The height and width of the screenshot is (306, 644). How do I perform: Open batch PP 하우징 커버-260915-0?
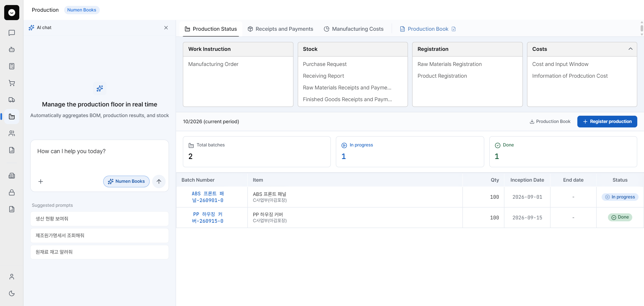pyautogui.click(x=208, y=218)
